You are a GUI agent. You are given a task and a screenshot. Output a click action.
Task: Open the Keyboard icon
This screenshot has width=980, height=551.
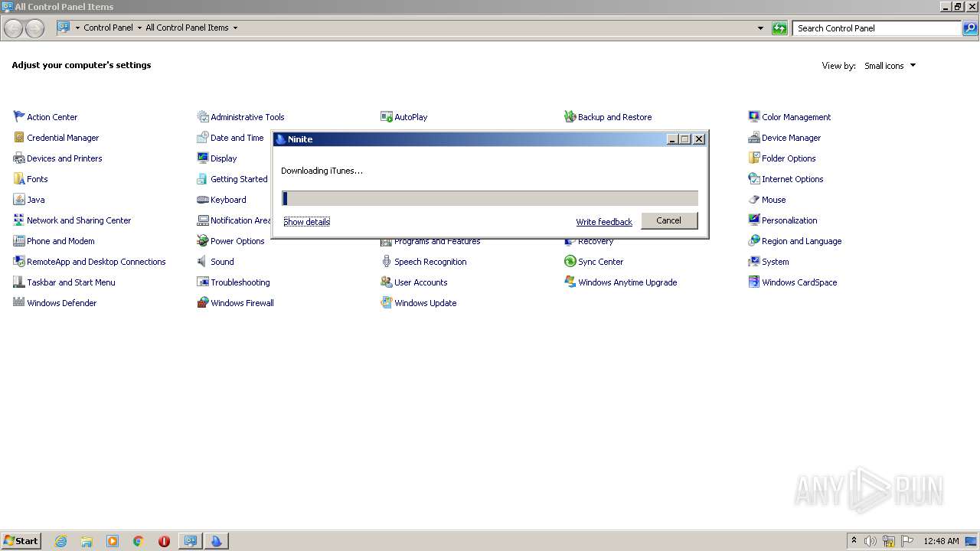[203, 199]
